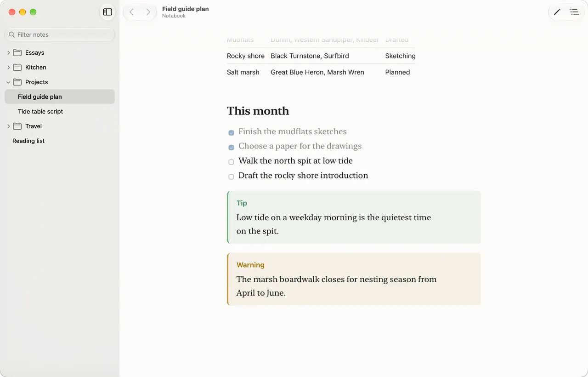Click the Warning callout title

[250, 265]
